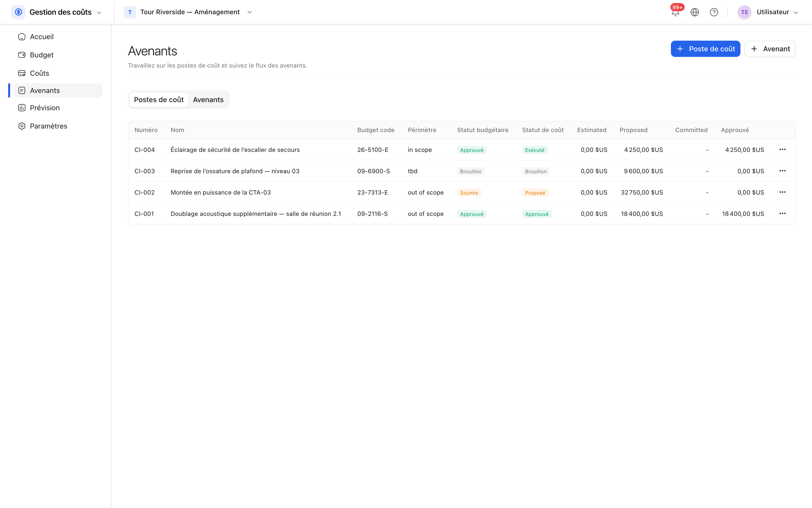Click Montée en puissance de la CTA-03
812x508 pixels.
coord(221,193)
